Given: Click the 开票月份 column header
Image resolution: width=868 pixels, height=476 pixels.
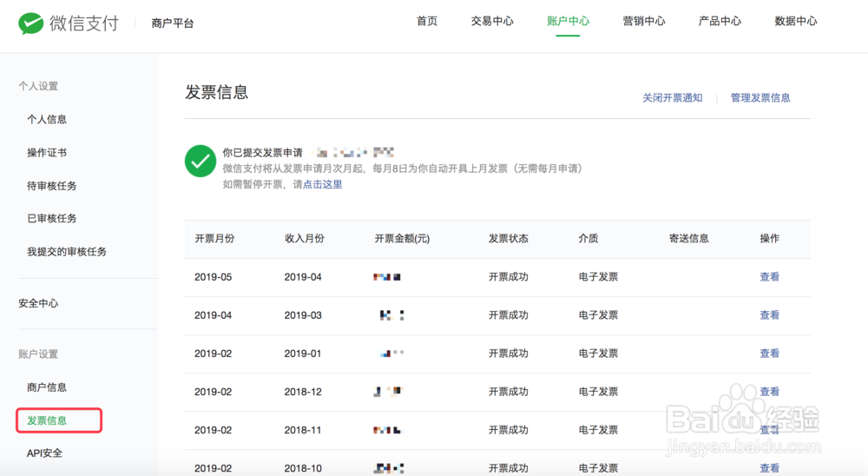Looking at the screenshot, I should 214,238.
